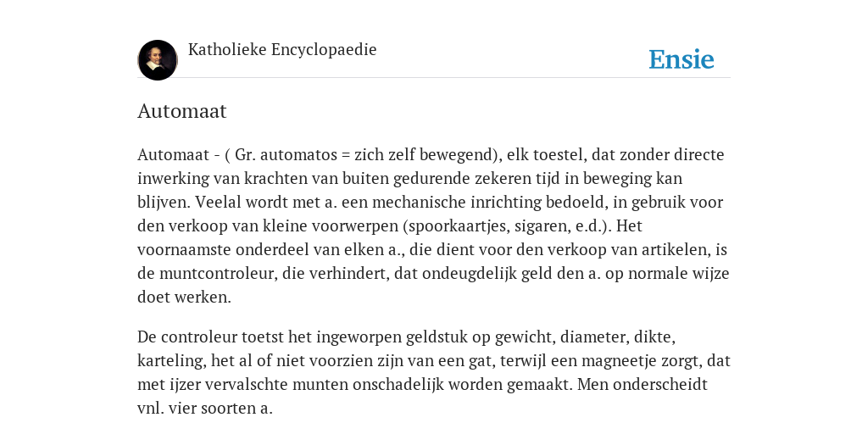
Task: Click the horizontal divider line below the header
Action: coord(434,78)
